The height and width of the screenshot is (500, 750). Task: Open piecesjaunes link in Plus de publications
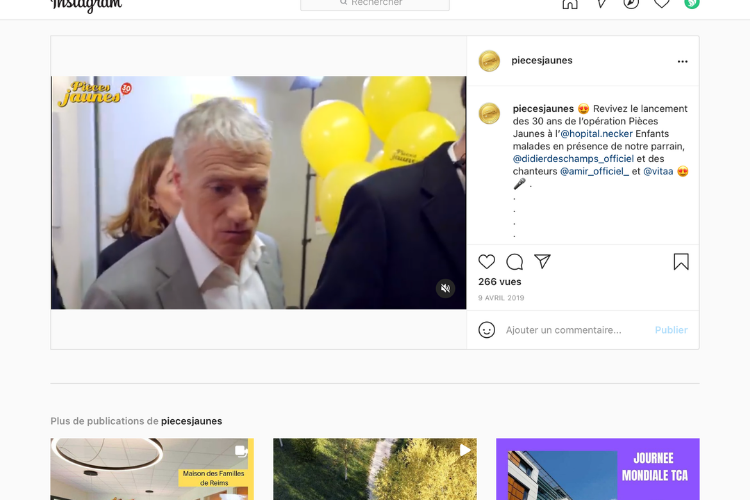[191, 421]
